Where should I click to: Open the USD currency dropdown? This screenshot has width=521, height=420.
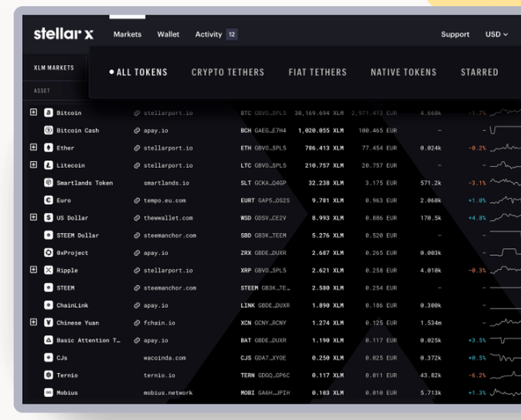click(x=495, y=34)
